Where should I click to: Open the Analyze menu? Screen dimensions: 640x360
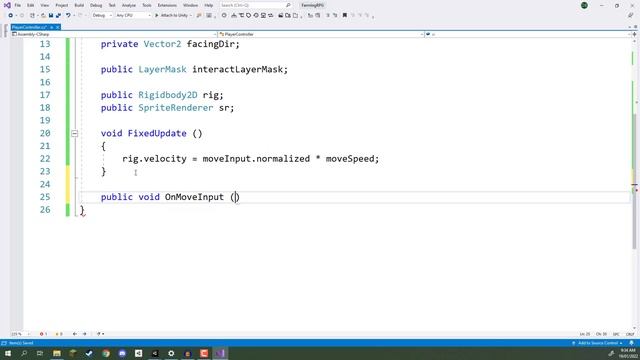(129, 5)
